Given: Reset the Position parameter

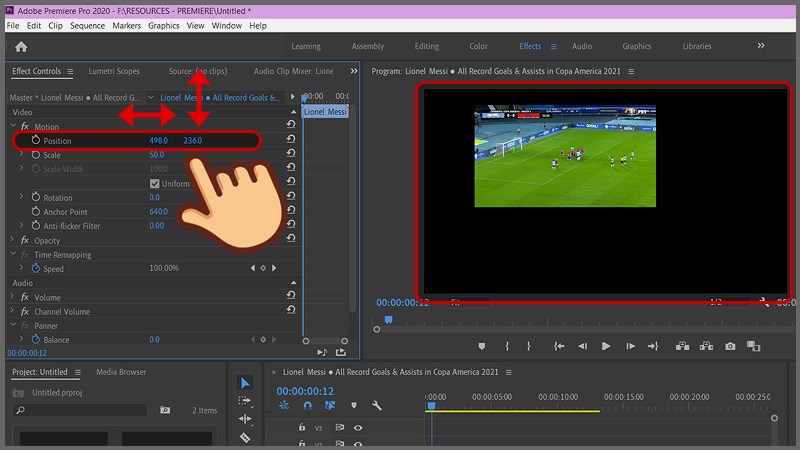Looking at the screenshot, I should pos(291,138).
